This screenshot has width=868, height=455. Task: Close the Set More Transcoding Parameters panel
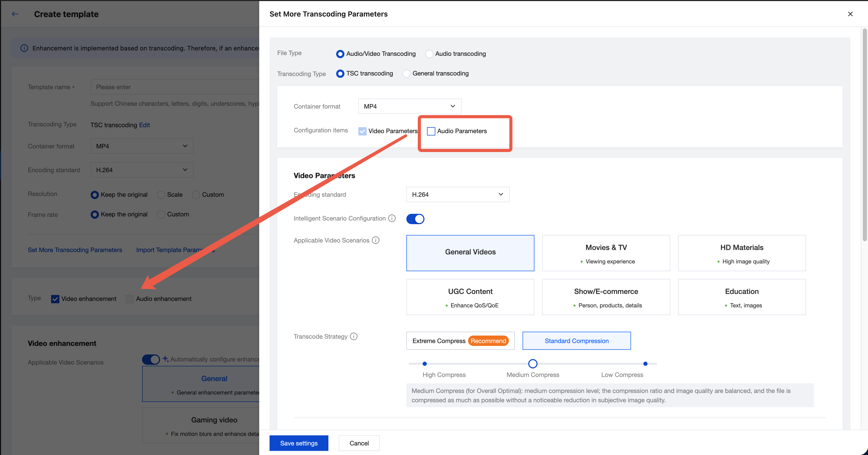coord(850,14)
